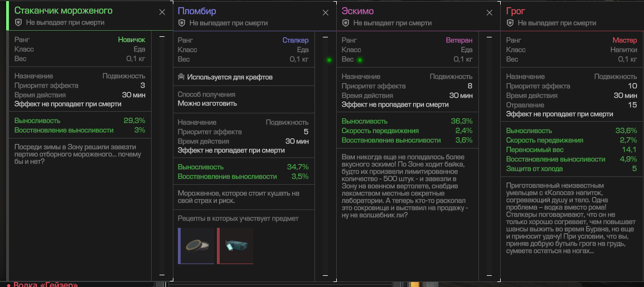Click the bottom scroll marker beside Эскимо panel
644x287 pixels.
(x=490, y=274)
